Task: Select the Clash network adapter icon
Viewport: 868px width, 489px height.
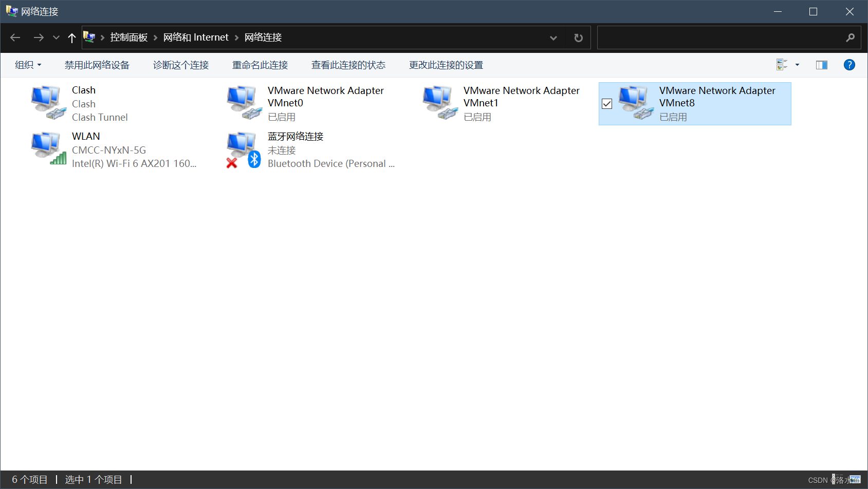Action: point(49,103)
